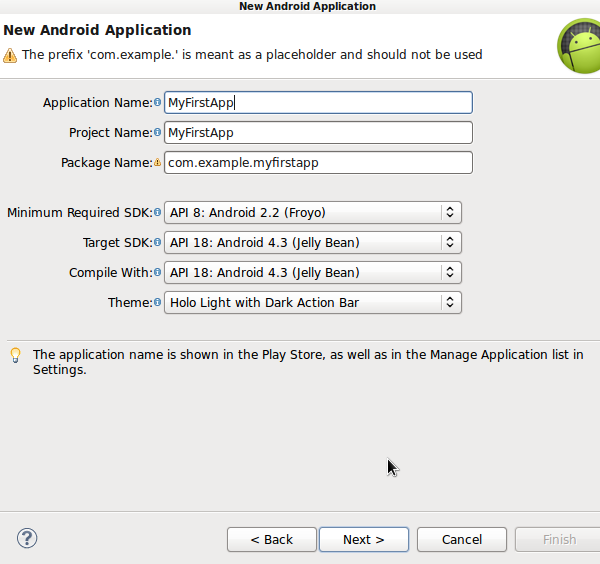The image size is (600, 564).
Task: Click info icon beside Theme label
Action: point(157,303)
